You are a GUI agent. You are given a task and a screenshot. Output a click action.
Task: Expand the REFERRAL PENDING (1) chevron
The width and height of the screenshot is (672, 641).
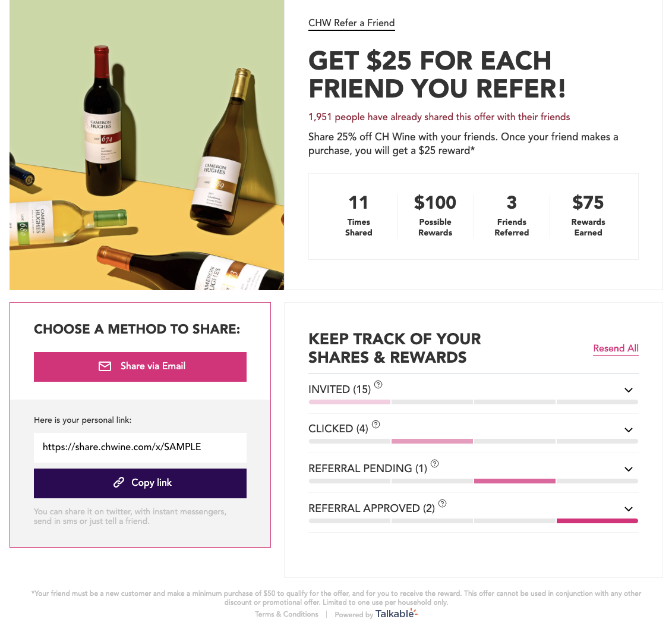628,469
